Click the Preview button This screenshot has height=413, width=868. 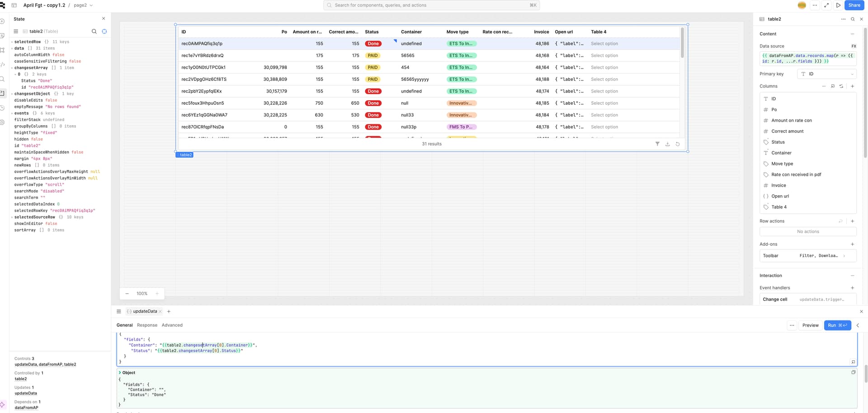(x=810, y=325)
